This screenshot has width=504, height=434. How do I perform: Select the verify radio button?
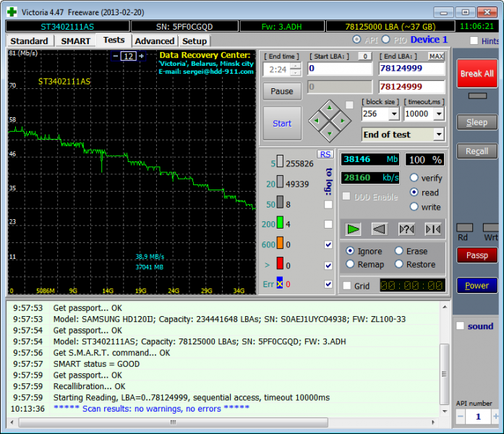click(x=414, y=178)
